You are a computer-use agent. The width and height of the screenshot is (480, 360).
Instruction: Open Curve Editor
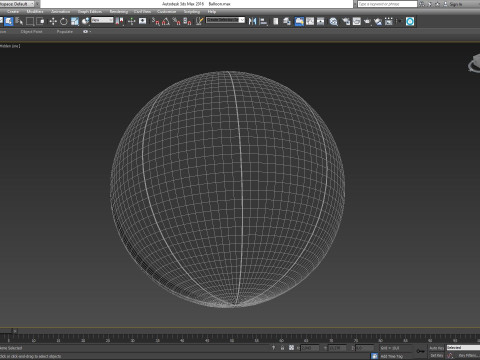tap(310, 21)
